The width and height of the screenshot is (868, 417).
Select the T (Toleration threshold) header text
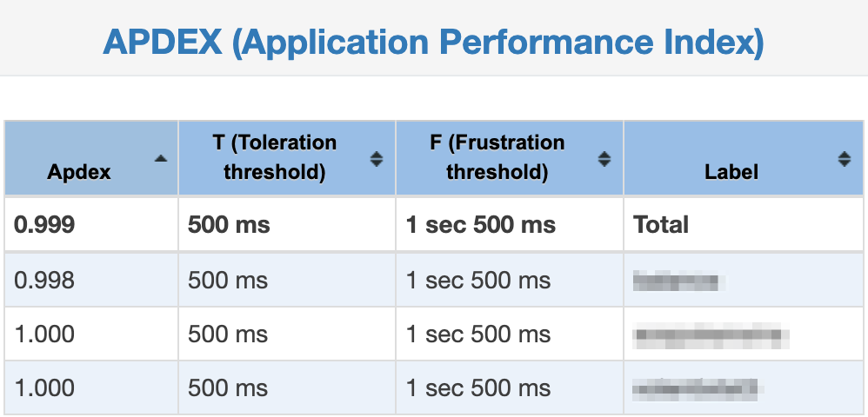274,157
